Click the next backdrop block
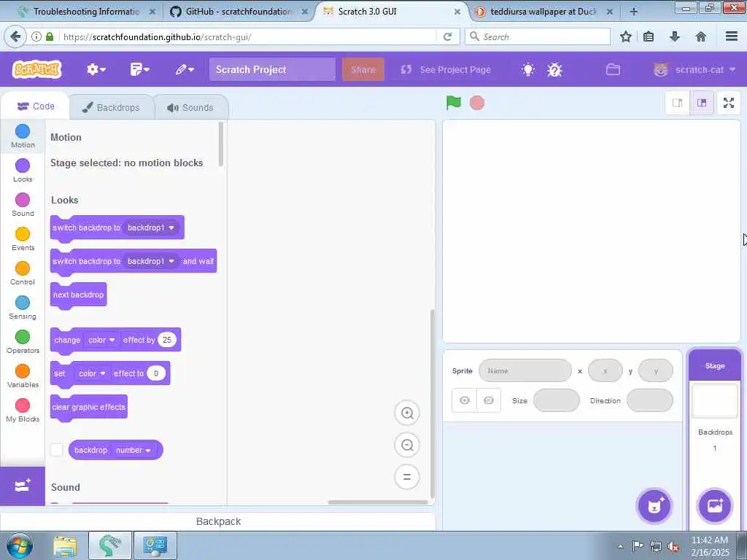 78,295
